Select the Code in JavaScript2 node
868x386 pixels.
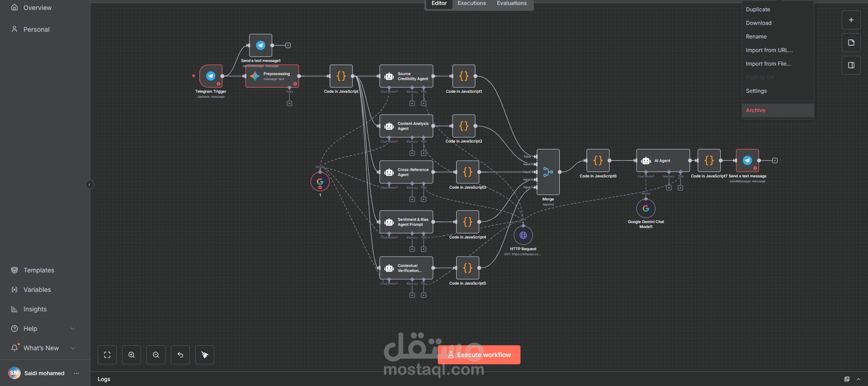464,126
